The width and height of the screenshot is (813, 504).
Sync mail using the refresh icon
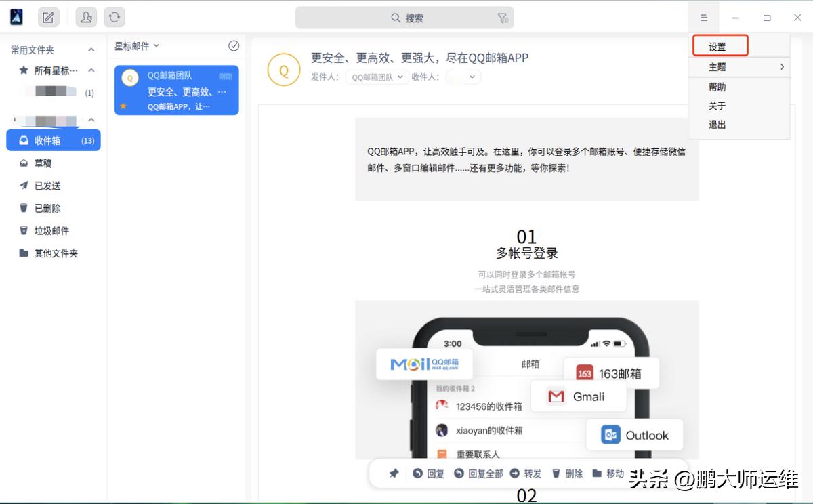click(113, 17)
